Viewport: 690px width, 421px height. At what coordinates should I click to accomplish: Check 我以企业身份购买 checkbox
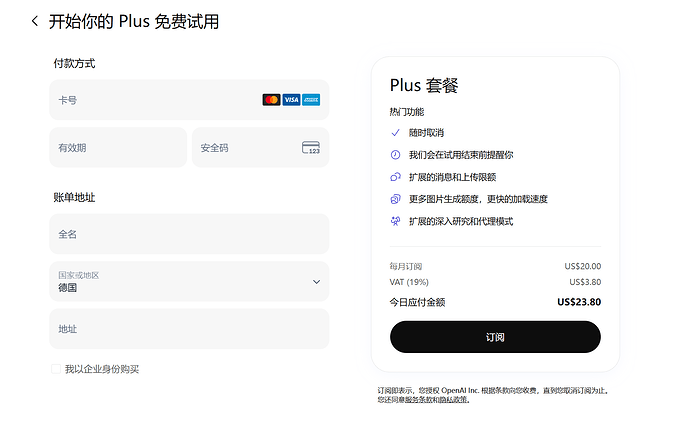point(56,369)
